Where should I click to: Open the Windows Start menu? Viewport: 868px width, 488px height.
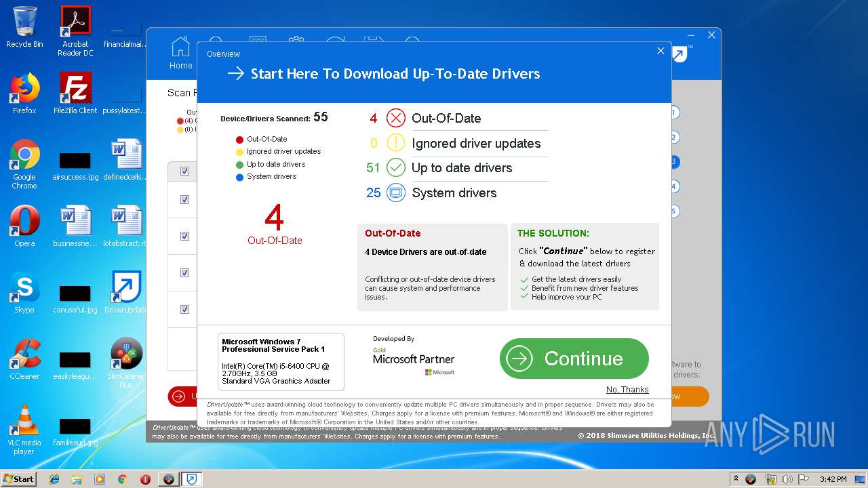(x=18, y=479)
